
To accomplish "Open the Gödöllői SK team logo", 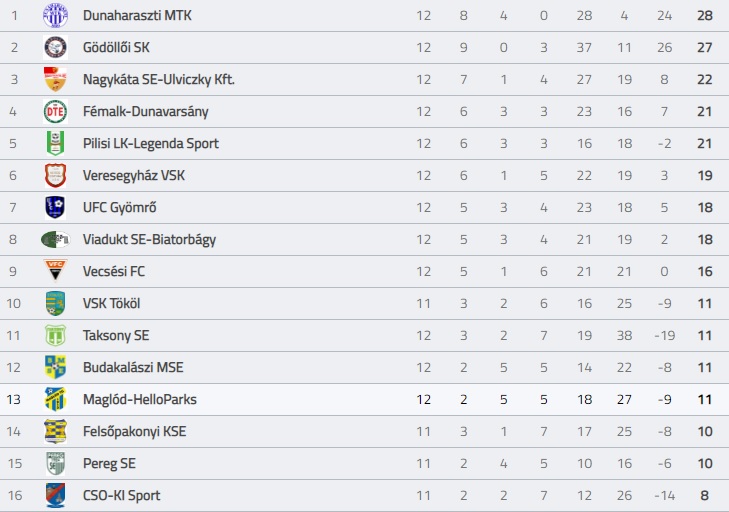I will [55, 47].
